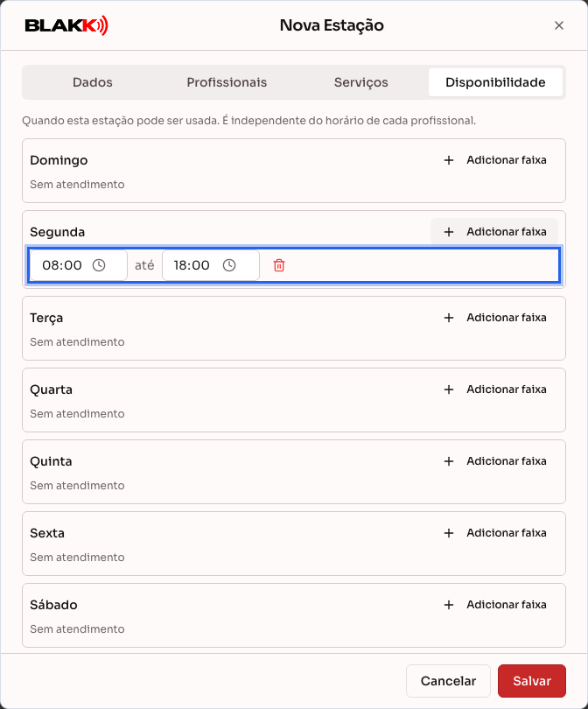Viewport: 588px width, 709px height.
Task: Add a time range for Quinta
Action: [494, 461]
